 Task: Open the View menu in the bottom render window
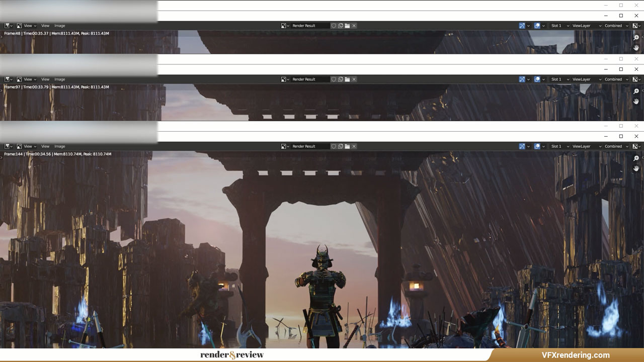[x=45, y=146]
